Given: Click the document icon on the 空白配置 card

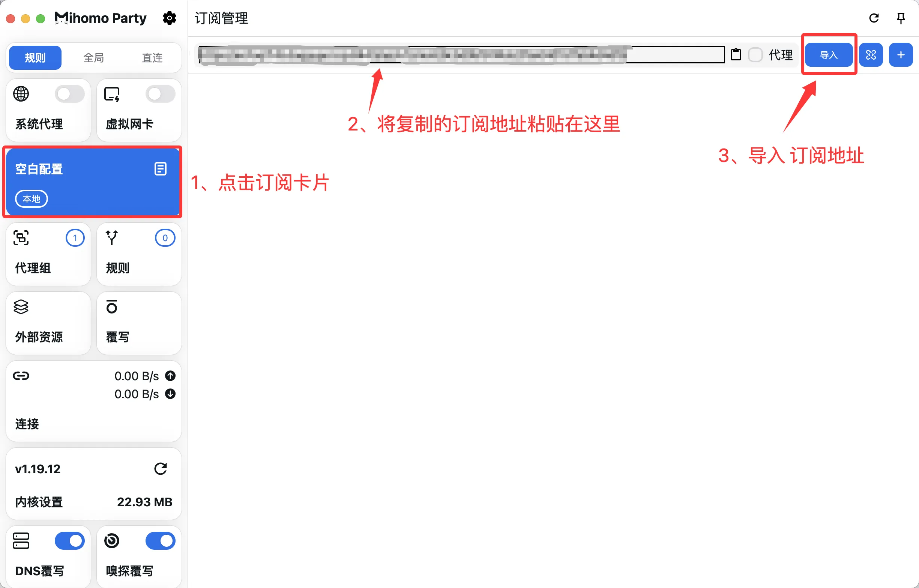Looking at the screenshot, I should coord(161,169).
